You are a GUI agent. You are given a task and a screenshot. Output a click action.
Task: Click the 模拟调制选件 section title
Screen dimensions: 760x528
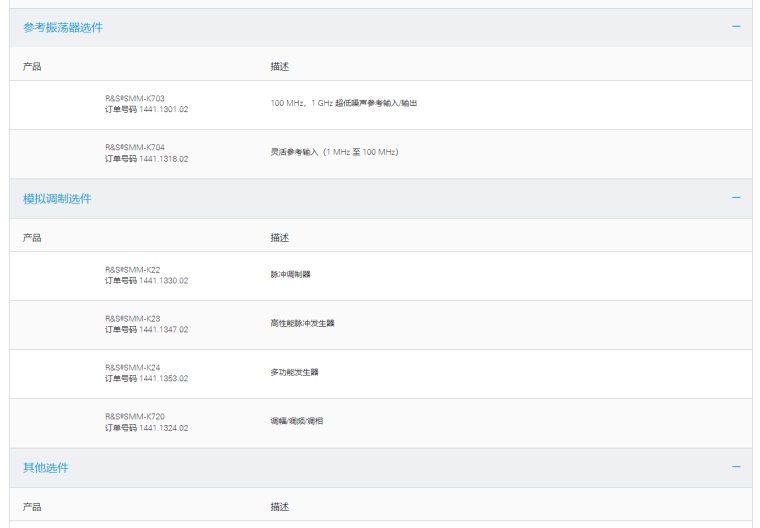pos(57,199)
